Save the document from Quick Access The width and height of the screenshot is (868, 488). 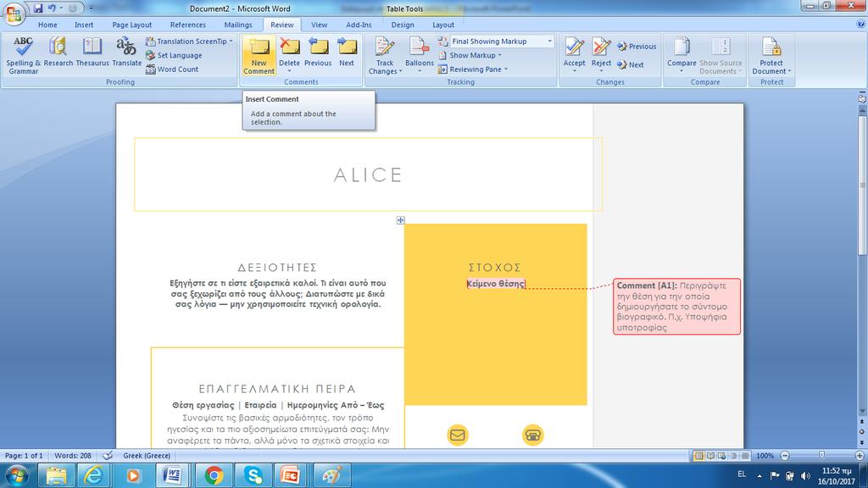[38, 8]
